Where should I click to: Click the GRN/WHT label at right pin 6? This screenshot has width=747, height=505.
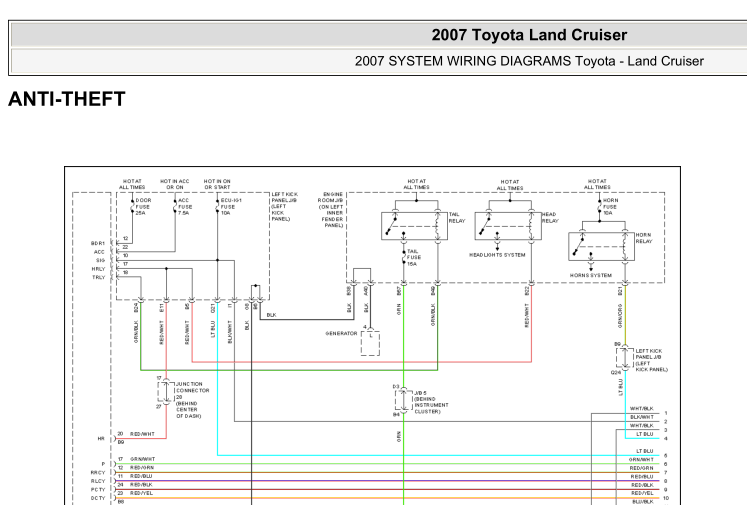[x=641, y=460]
